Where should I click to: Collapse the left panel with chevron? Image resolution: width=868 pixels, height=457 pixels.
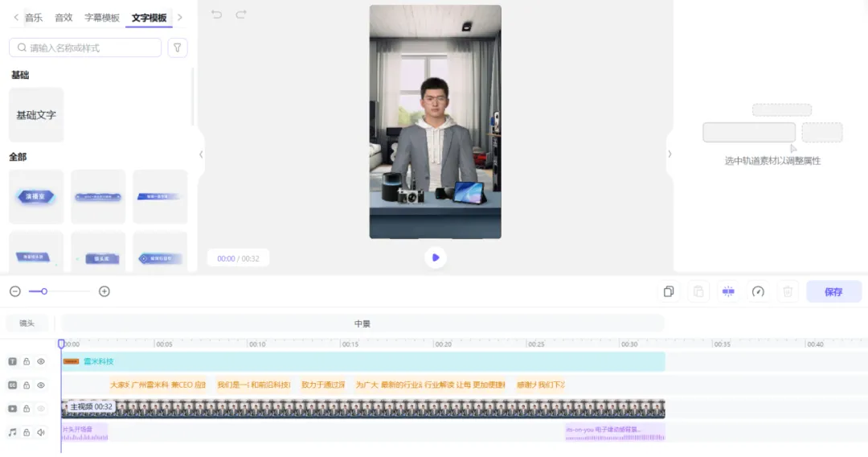[201, 154]
